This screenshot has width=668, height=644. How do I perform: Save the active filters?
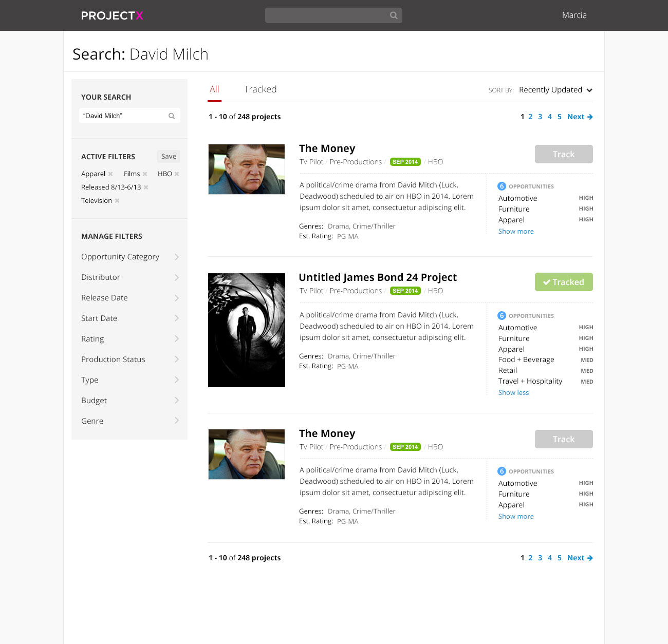[169, 157]
